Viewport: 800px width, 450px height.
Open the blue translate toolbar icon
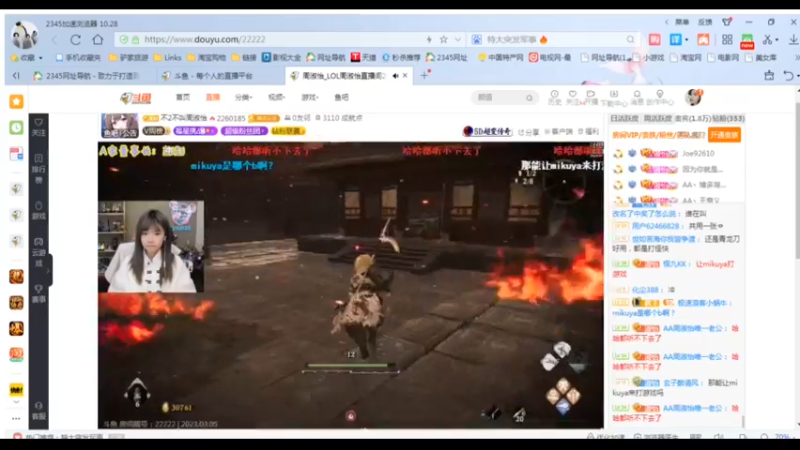point(676,39)
